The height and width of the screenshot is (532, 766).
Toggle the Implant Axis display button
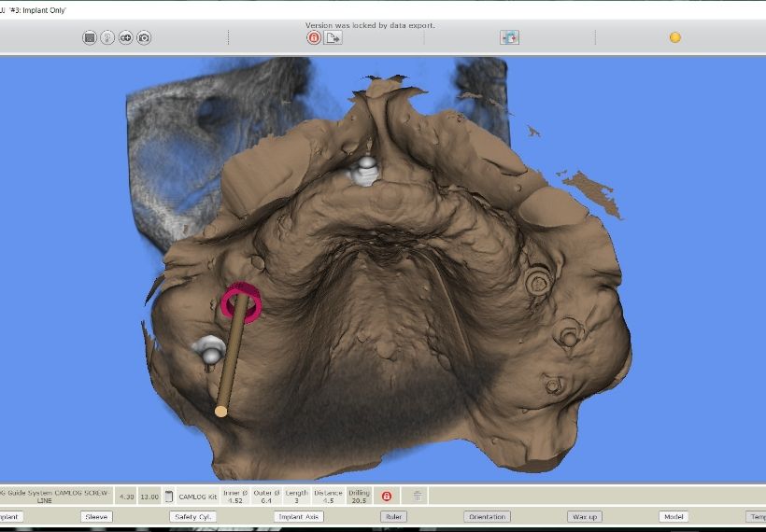tap(299, 516)
